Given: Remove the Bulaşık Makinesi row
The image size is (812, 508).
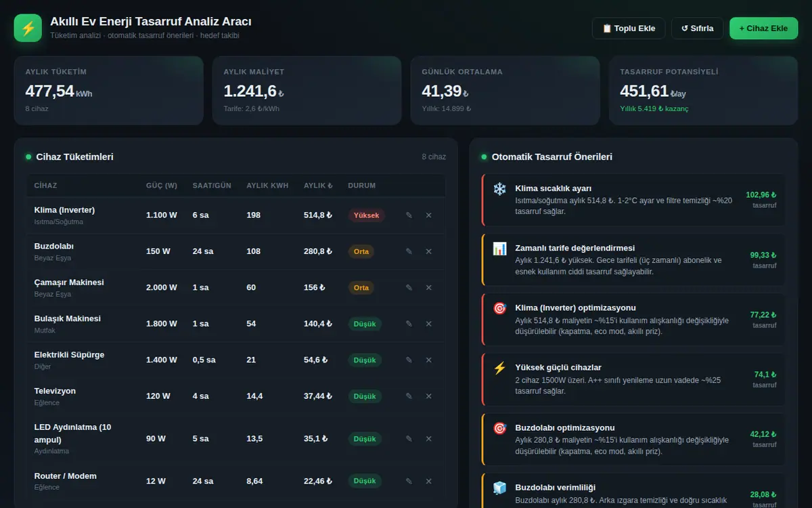Looking at the screenshot, I should point(428,324).
